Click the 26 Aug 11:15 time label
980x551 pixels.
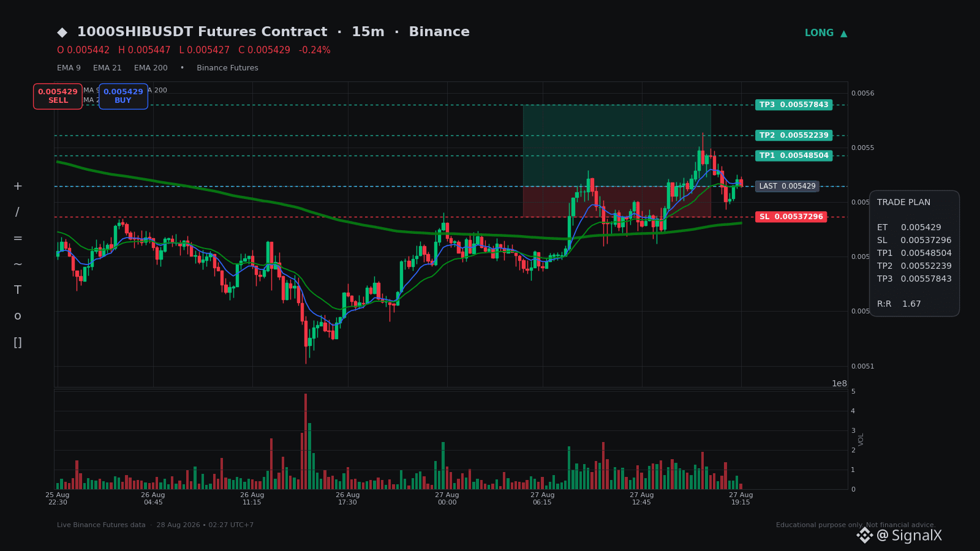click(252, 498)
